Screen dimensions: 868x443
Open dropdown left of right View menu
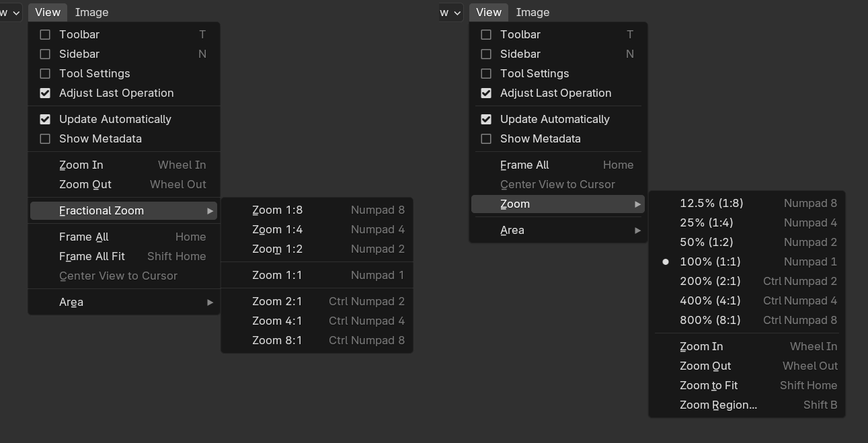click(451, 12)
